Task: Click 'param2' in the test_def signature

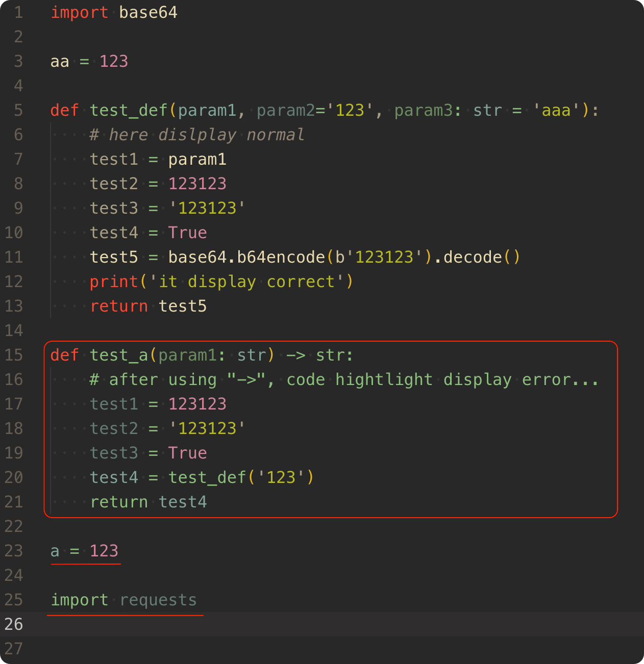Action: (x=286, y=110)
